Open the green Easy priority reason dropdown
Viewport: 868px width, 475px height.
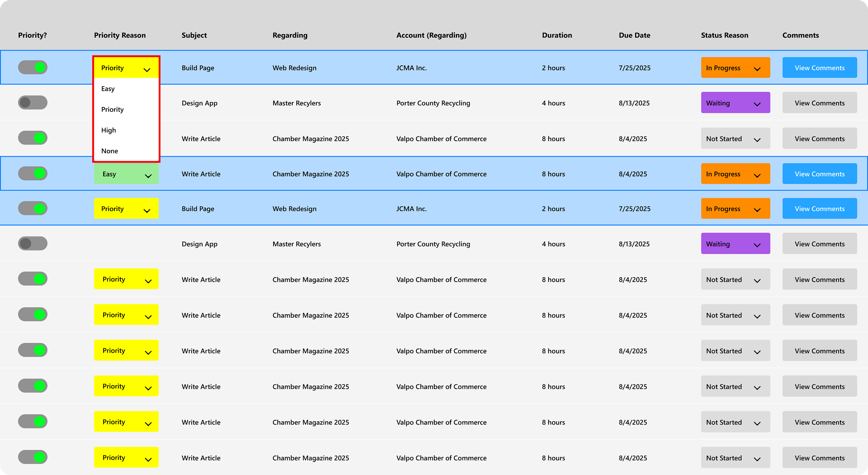pos(126,174)
